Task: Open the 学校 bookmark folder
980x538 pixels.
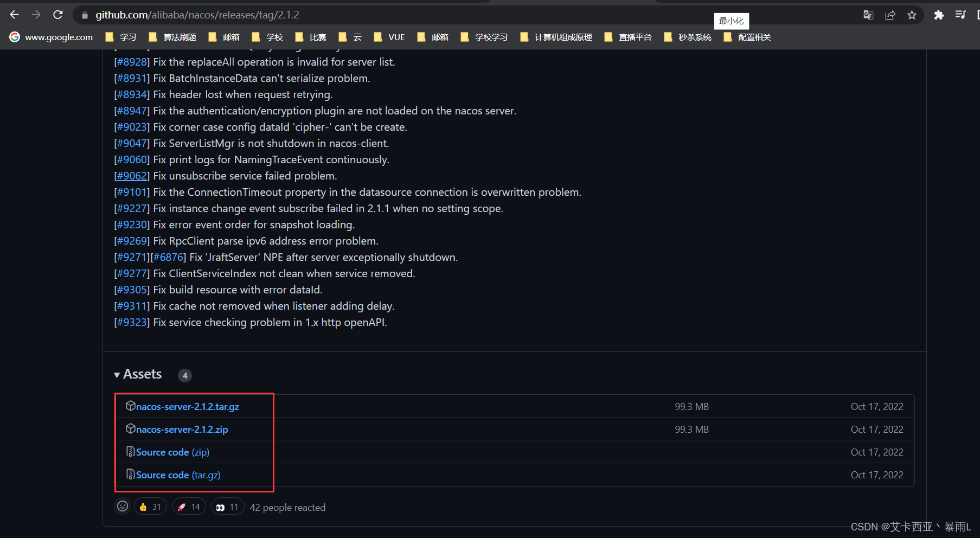Action: (267, 37)
